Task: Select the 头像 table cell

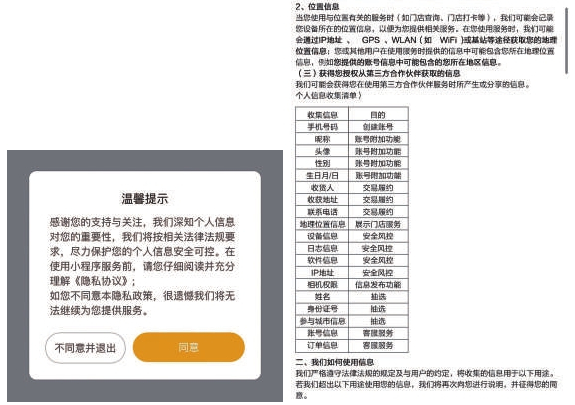Action: pos(322,151)
